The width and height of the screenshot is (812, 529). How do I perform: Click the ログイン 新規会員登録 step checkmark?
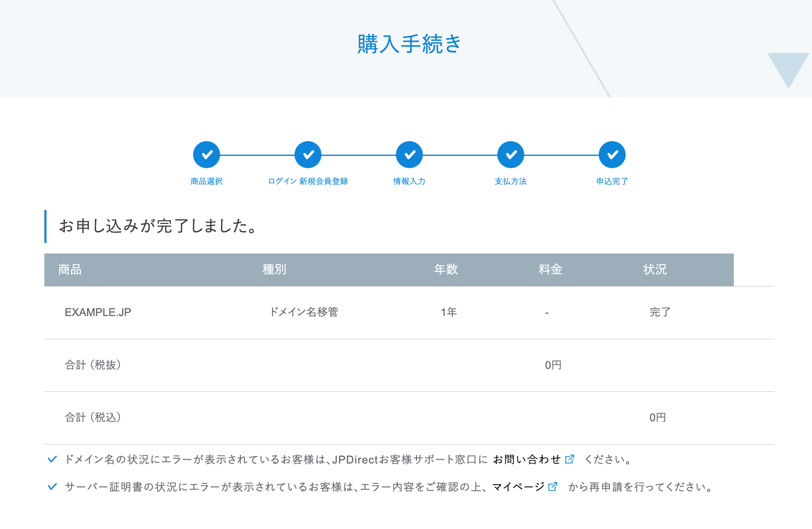[x=308, y=154]
